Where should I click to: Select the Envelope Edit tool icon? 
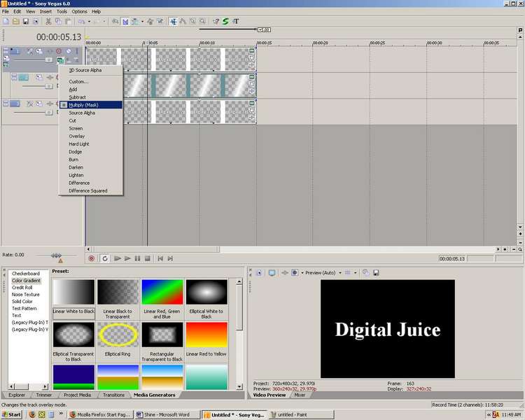[x=183, y=22]
